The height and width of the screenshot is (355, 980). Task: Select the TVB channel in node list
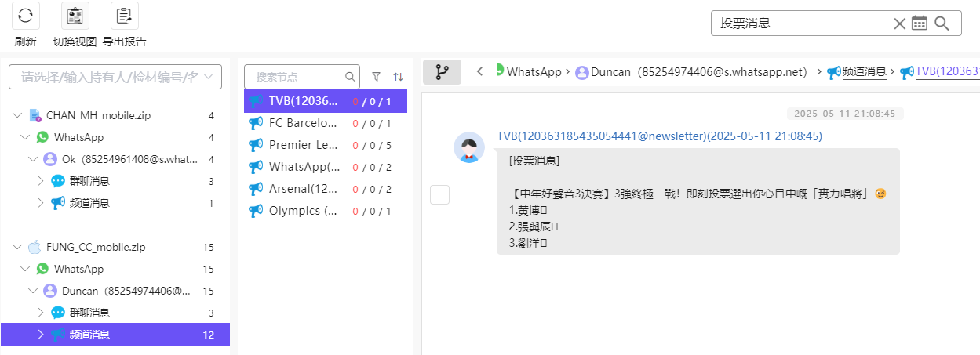(x=326, y=101)
